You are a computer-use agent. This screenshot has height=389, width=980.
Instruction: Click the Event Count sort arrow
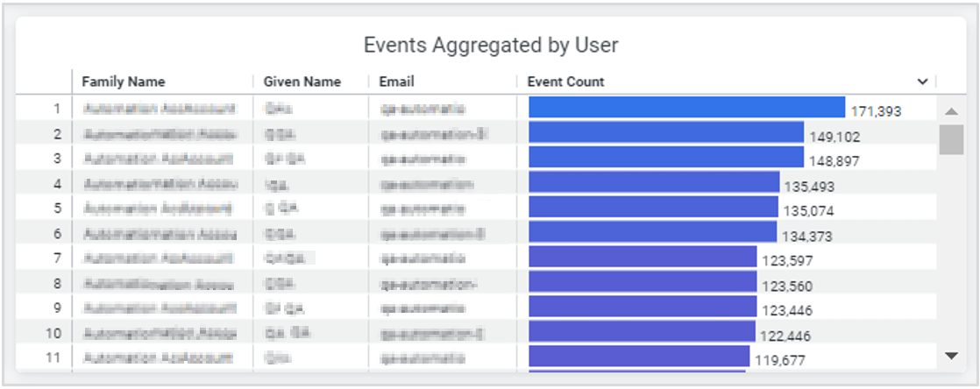click(x=922, y=81)
